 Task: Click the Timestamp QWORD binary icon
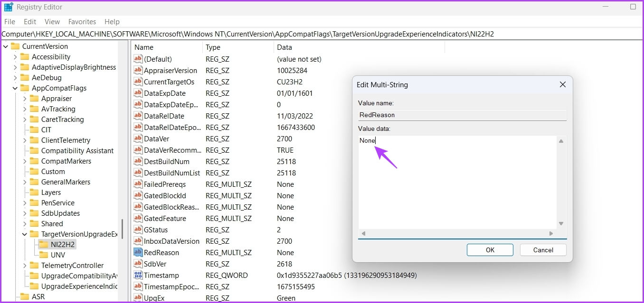tap(138, 275)
